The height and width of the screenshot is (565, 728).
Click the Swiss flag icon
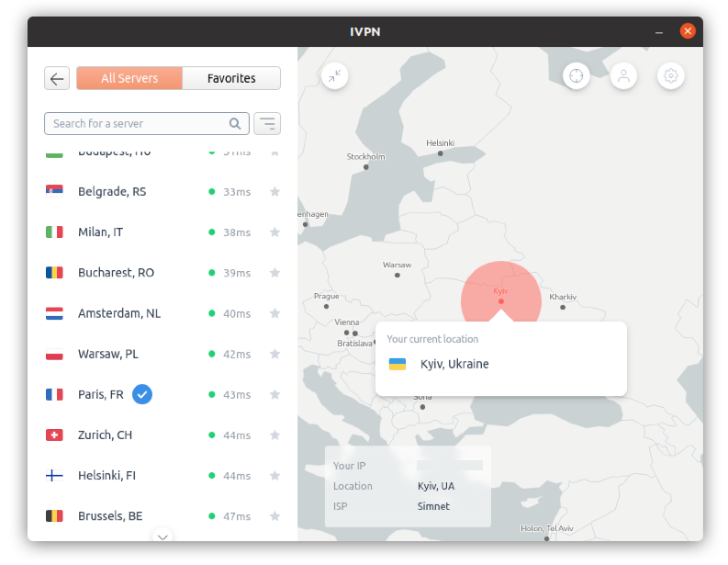coord(54,435)
